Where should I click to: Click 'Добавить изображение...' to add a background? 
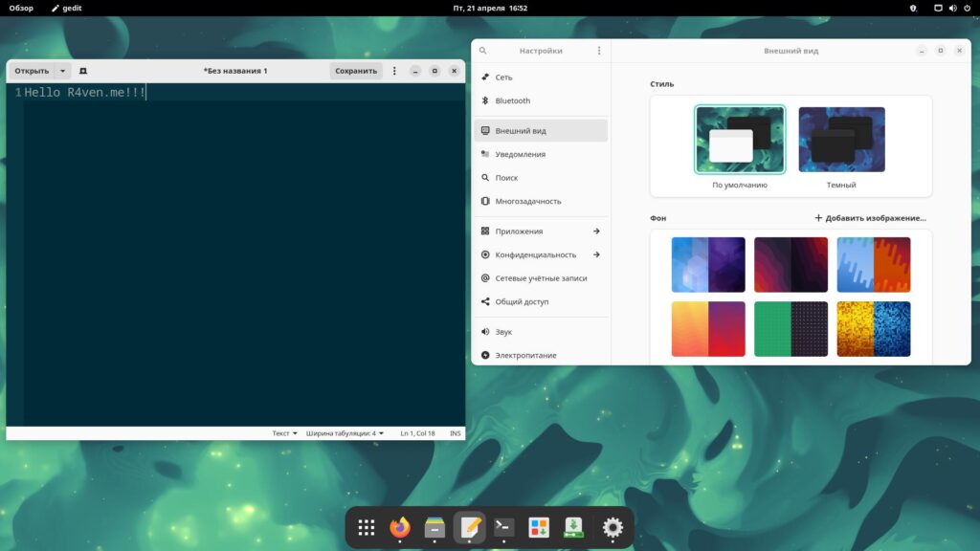point(870,218)
